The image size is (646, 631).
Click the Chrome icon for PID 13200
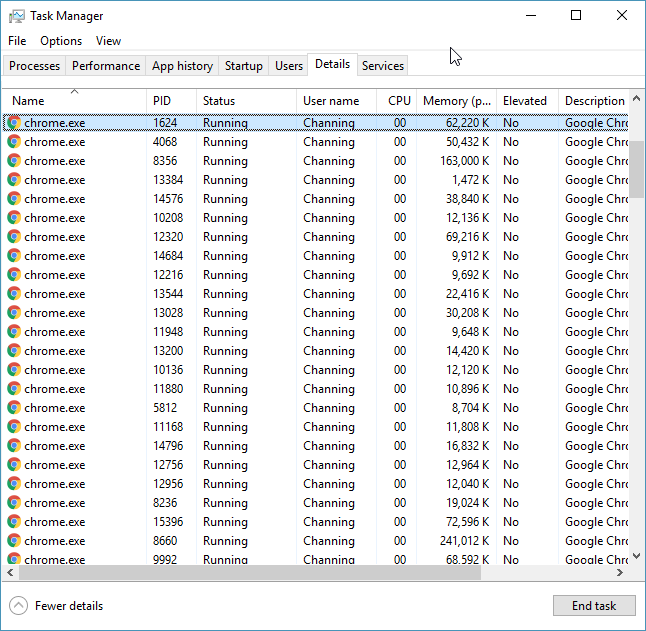click(x=14, y=351)
